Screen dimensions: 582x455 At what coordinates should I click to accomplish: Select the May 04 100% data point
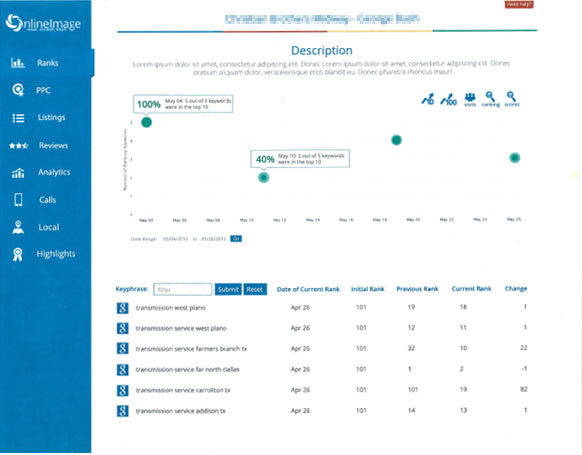[146, 122]
